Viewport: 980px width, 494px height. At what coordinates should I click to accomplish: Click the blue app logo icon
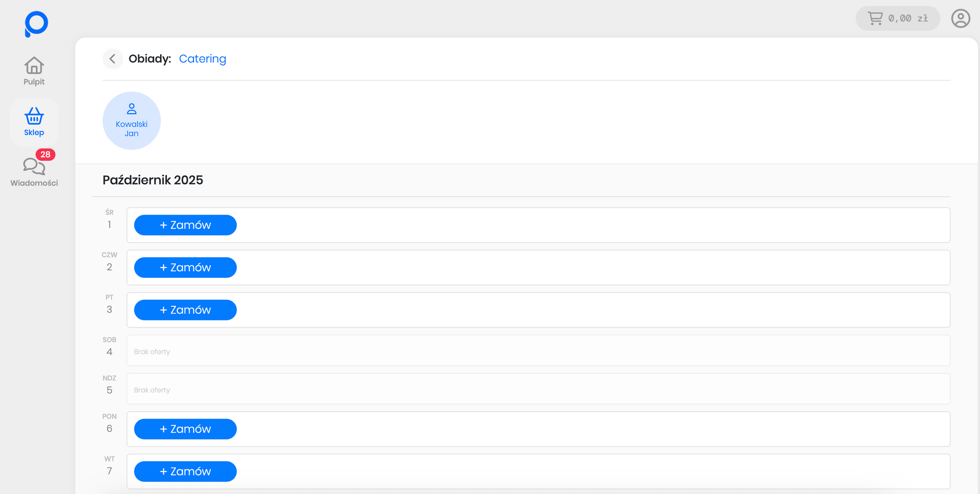(36, 24)
